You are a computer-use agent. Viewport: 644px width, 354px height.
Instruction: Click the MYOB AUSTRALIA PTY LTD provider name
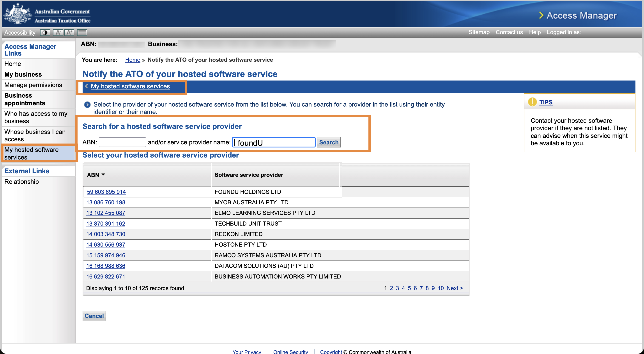(x=251, y=202)
